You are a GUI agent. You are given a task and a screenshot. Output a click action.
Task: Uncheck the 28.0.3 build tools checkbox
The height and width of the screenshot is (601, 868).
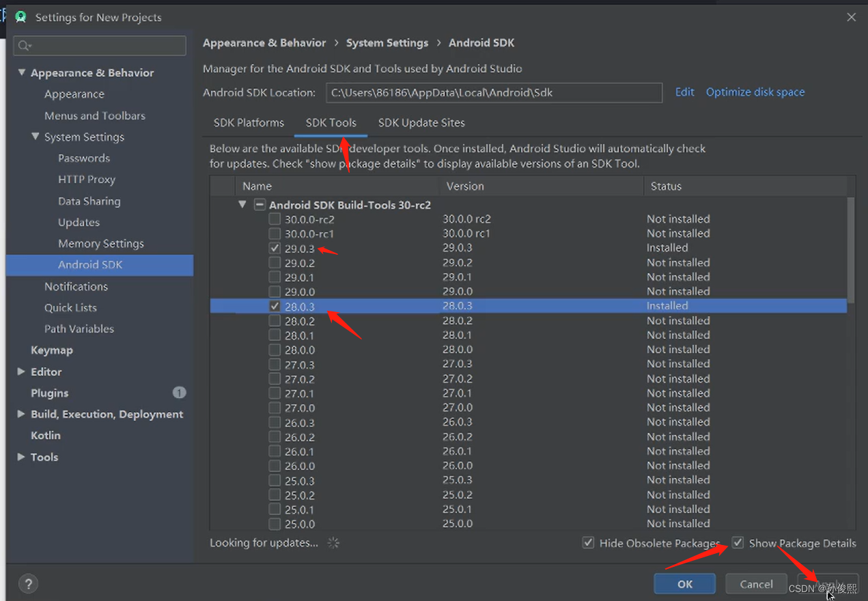[275, 306]
